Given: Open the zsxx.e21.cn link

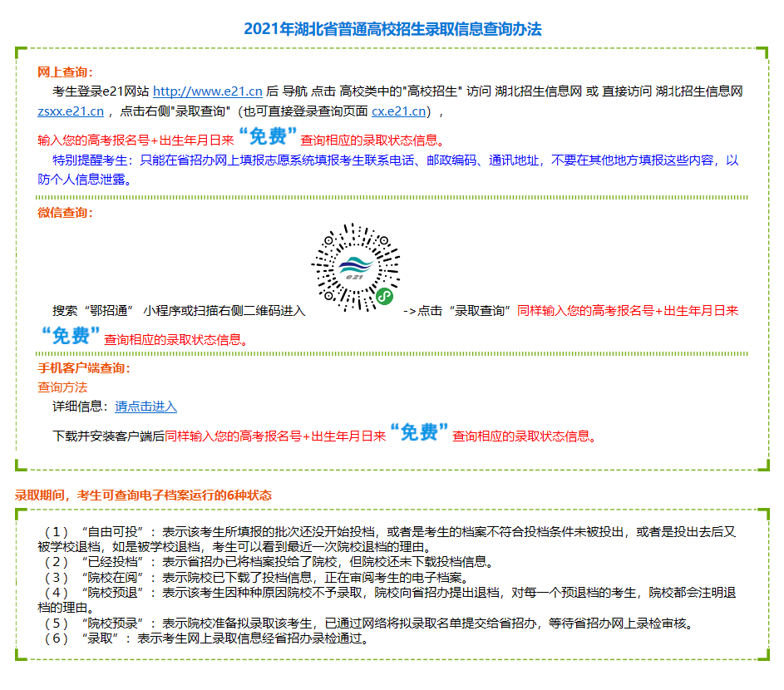Looking at the screenshot, I should [70, 111].
